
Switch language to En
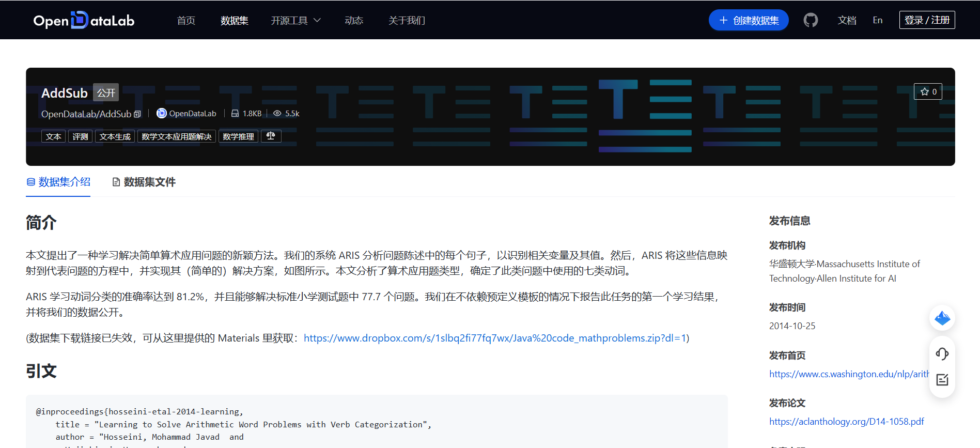(x=877, y=20)
